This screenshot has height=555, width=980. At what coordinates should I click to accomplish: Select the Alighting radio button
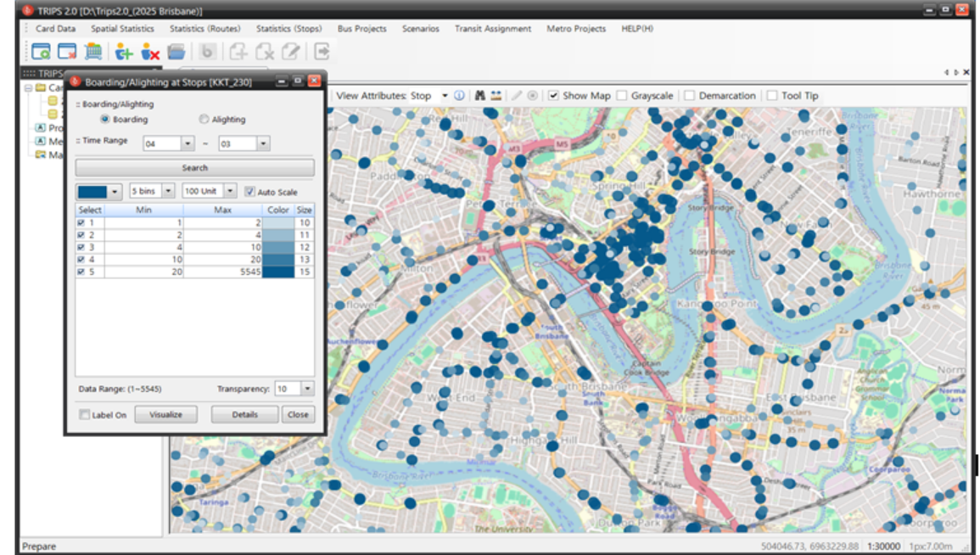pyautogui.click(x=204, y=119)
